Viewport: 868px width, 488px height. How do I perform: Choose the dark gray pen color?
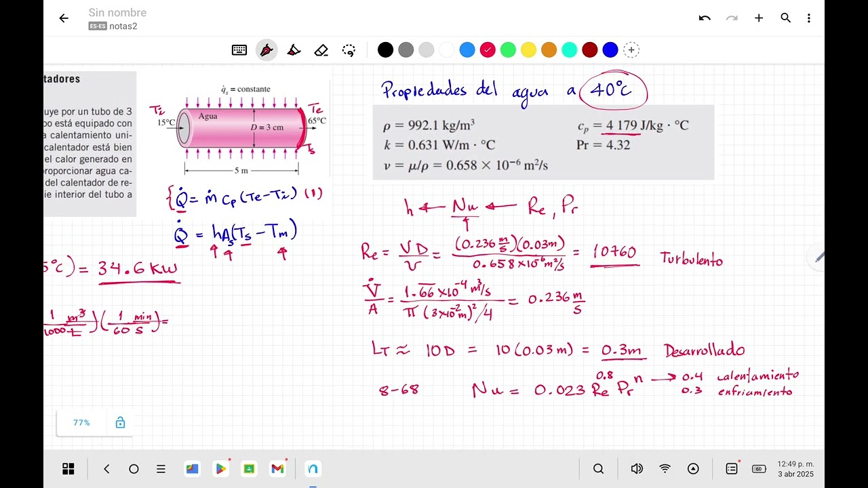[x=406, y=49]
